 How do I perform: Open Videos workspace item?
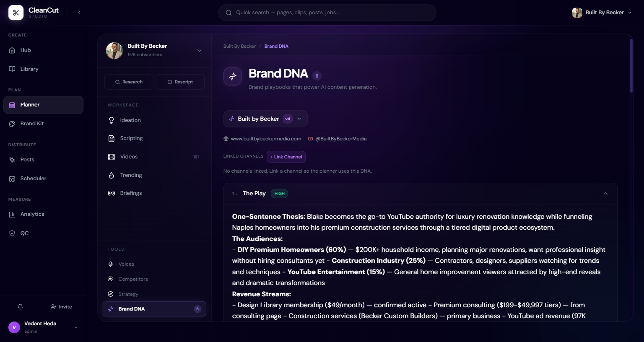point(154,157)
